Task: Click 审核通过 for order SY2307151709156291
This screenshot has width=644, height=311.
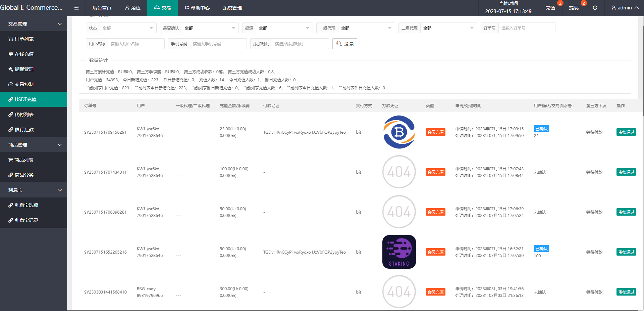Action: [x=626, y=132]
